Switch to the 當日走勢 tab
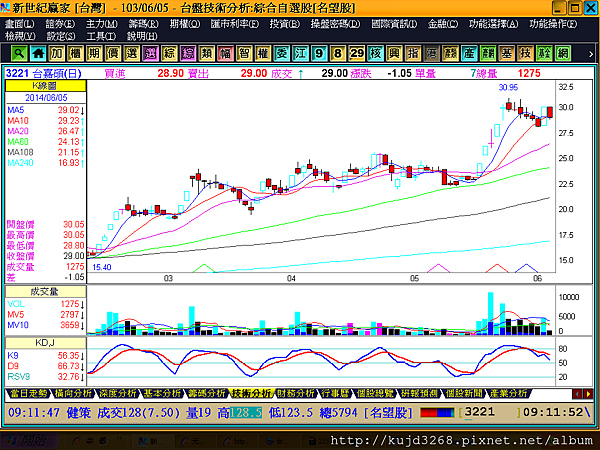 (29, 393)
